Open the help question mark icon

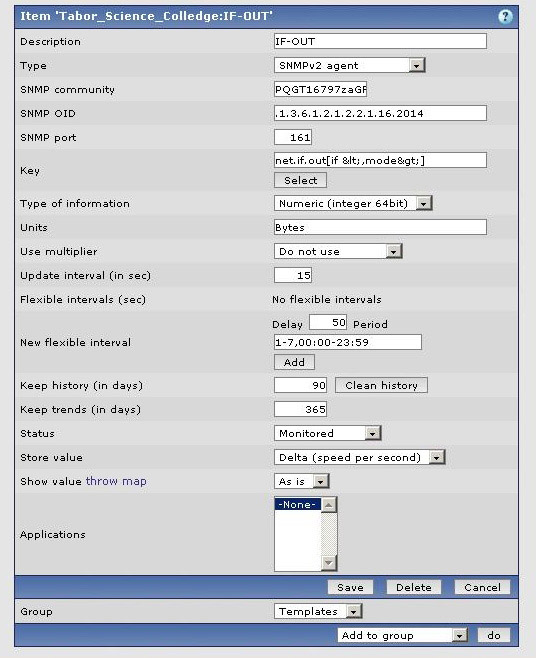[505, 16]
